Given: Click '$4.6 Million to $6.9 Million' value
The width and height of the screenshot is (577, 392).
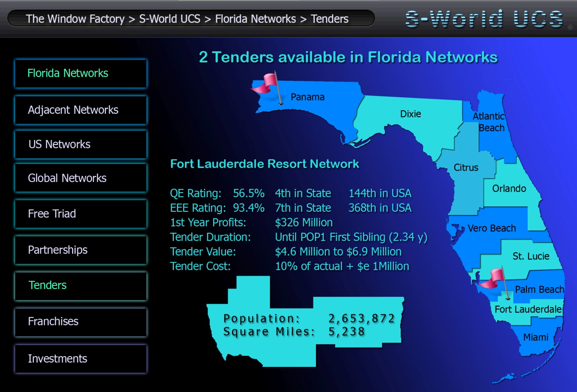Looking at the screenshot, I should [338, 252].
